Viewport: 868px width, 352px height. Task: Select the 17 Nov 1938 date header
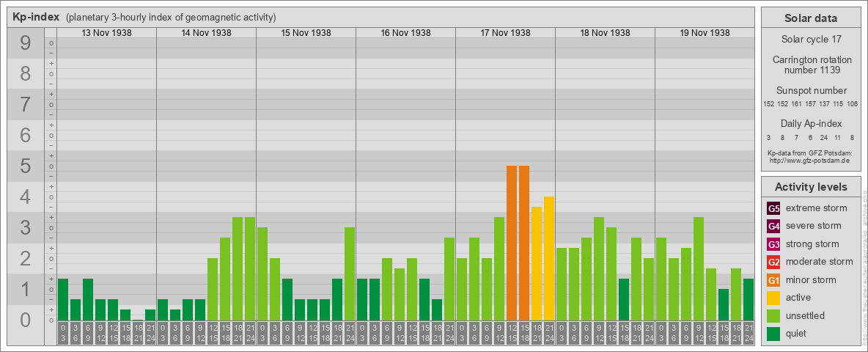click(505, 33)
